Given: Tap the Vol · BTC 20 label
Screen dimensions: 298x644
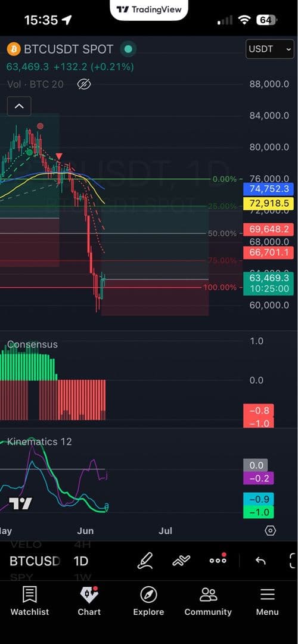Looking at the screenshot, I should (35, 85).
